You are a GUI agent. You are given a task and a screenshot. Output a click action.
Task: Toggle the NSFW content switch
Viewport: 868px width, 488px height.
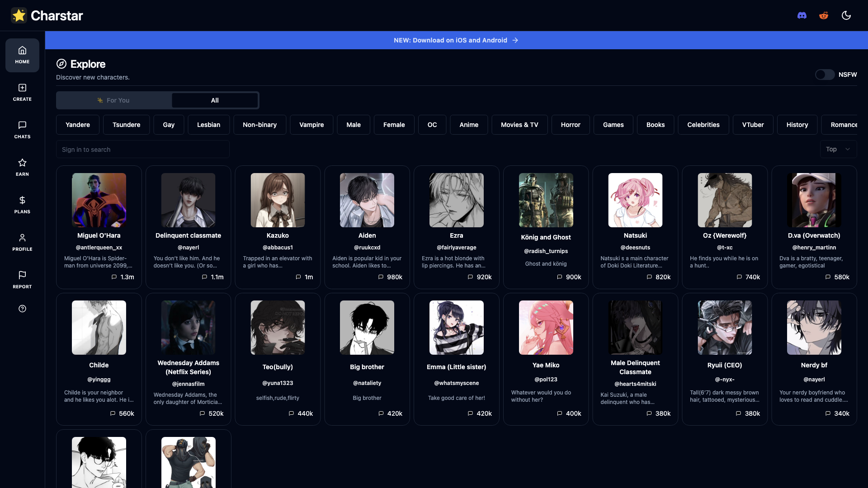point(825,75)
